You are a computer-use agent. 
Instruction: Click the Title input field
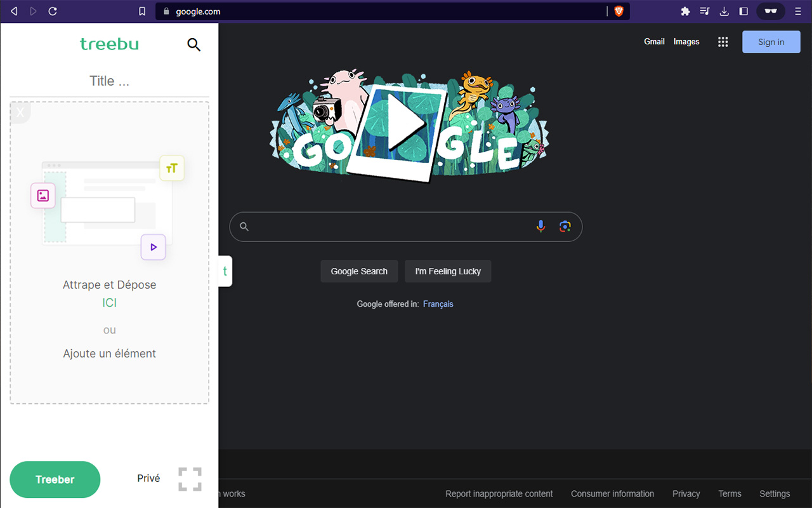(x=109, y=81)
